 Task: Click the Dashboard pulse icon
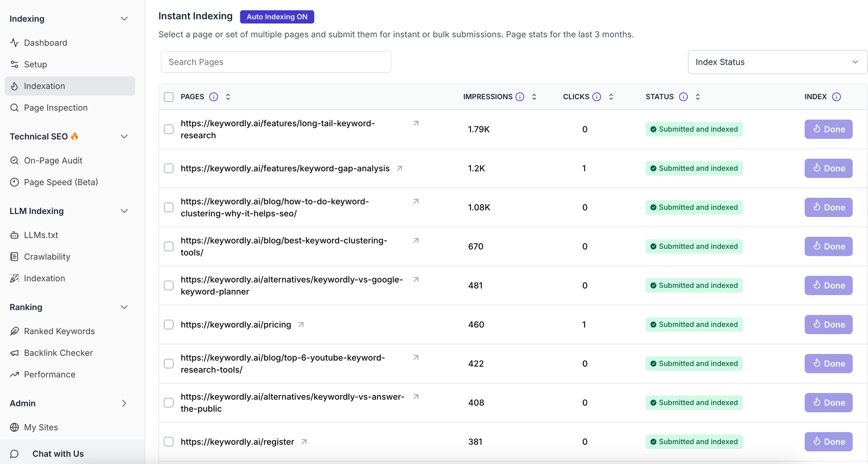(14, 43)
